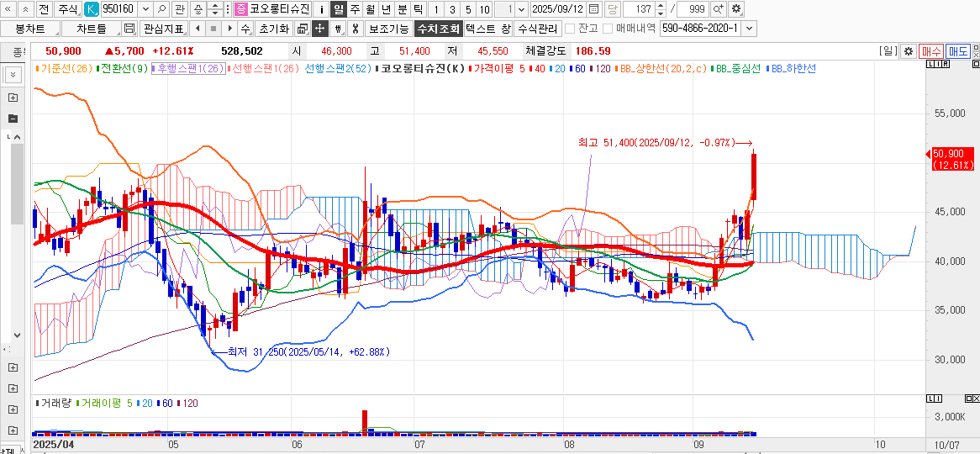Click the top toolbar settings gear
The width and height of the screenshot is (980, 454).
point(736,9)
